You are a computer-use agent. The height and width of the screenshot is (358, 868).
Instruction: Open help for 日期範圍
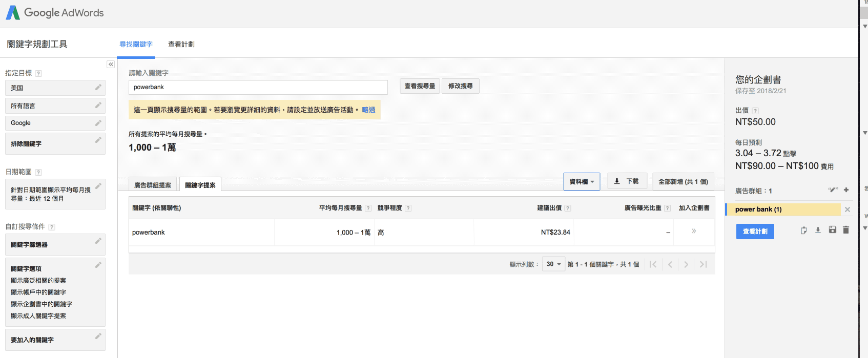38,172
